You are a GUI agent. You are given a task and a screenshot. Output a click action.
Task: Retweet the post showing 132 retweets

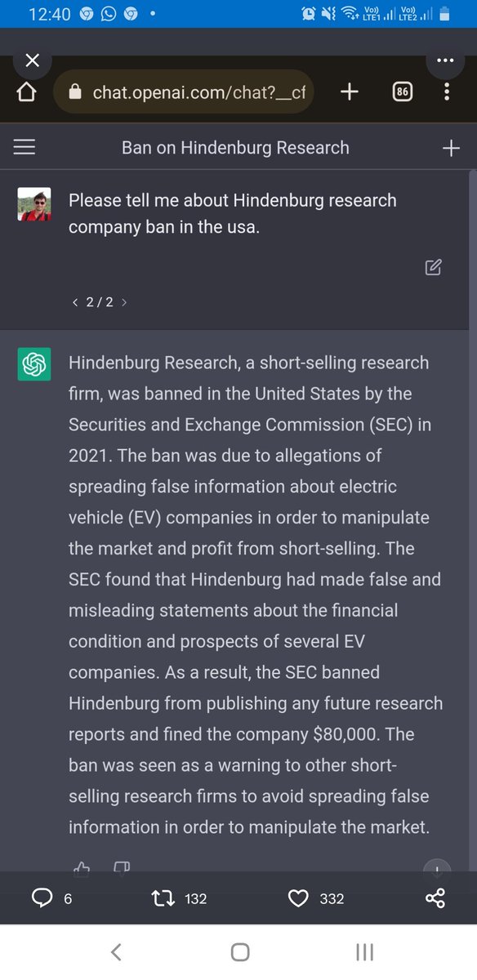(x=164, y=898)
